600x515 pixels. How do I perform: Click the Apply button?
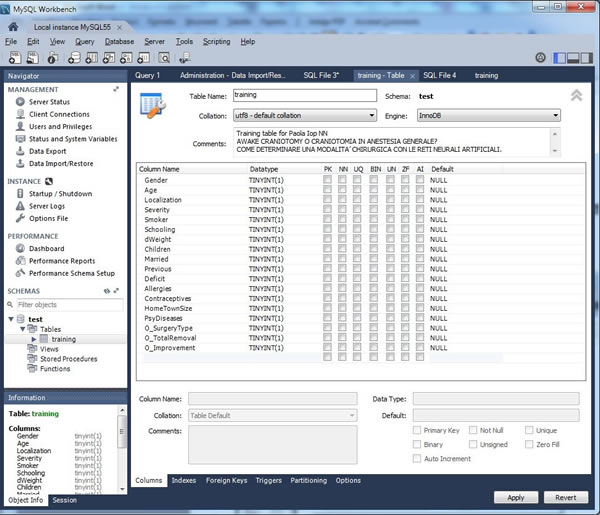516,497
